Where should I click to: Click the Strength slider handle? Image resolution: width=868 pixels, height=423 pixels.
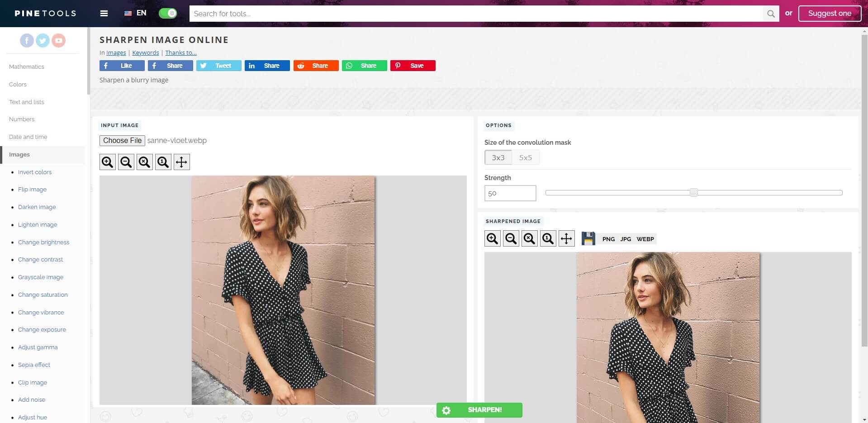pyautogui.click(x=693, y=193)
